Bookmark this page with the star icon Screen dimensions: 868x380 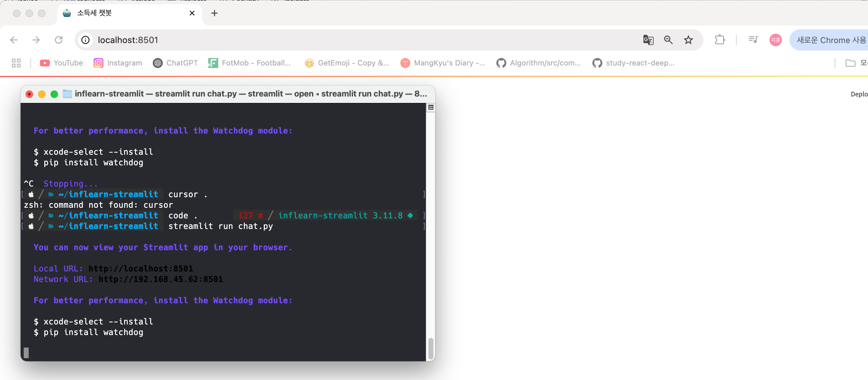[x=688, y=40]
